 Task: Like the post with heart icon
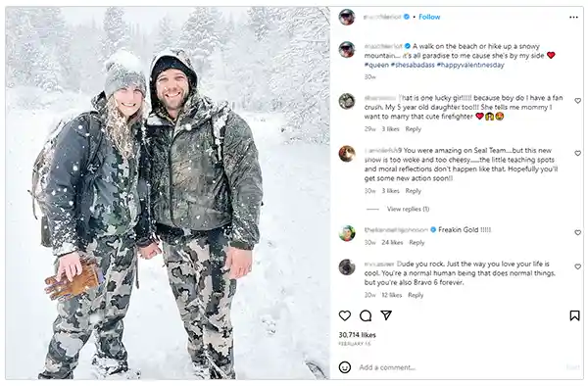[345, 315]
